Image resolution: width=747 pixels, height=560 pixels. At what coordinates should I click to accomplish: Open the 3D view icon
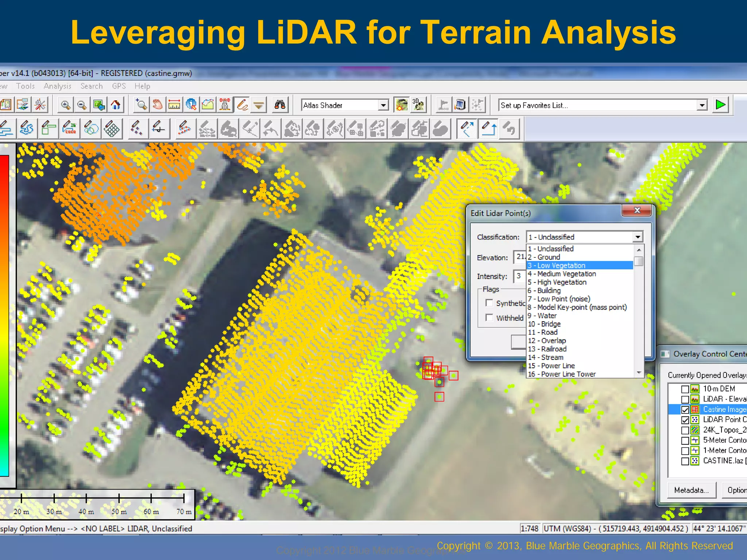pos(418,105)
